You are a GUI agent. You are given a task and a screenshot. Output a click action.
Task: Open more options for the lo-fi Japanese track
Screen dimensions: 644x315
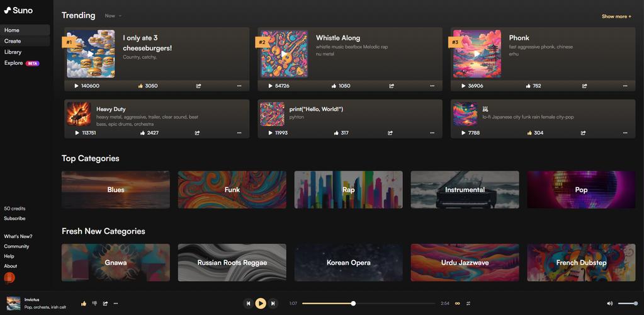click(625, 133)
